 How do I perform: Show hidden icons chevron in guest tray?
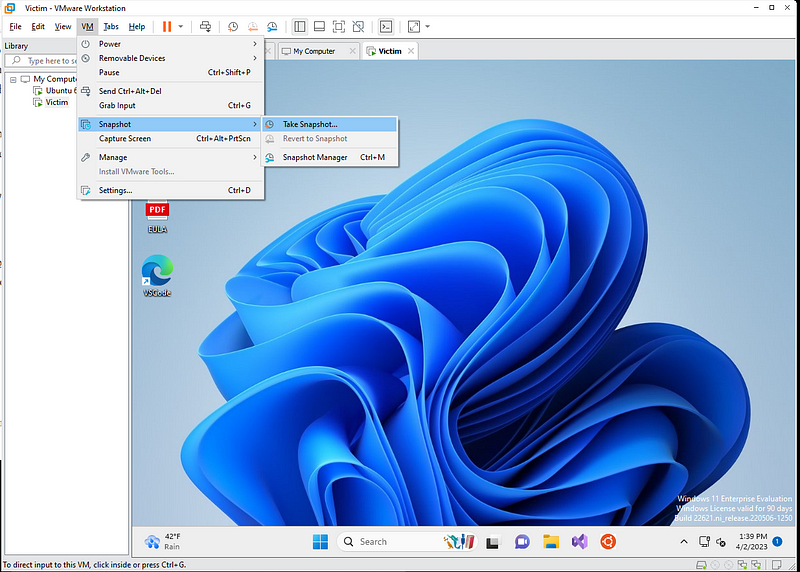684,542
